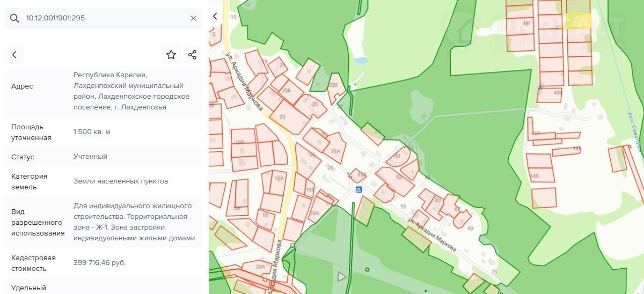
Task: Share the parcel using share icon
Action: (x=193, y=55)
